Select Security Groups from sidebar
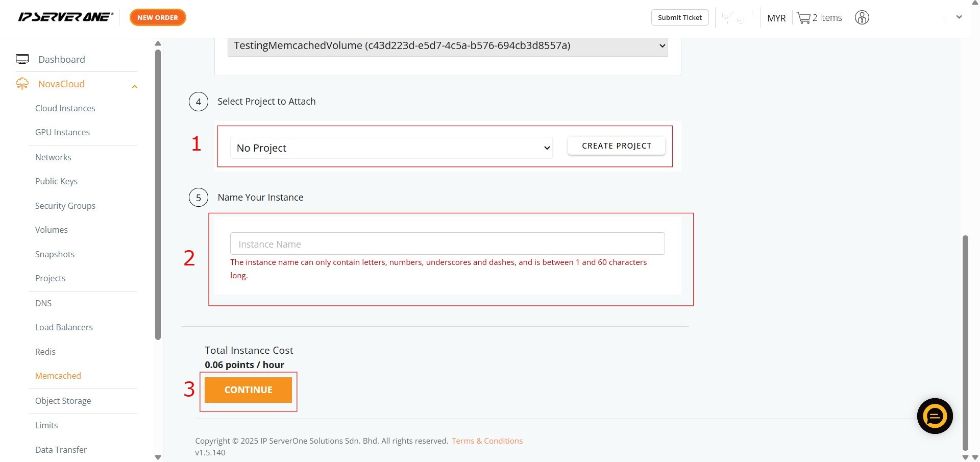The image size is (980, 462). point(65,206)
